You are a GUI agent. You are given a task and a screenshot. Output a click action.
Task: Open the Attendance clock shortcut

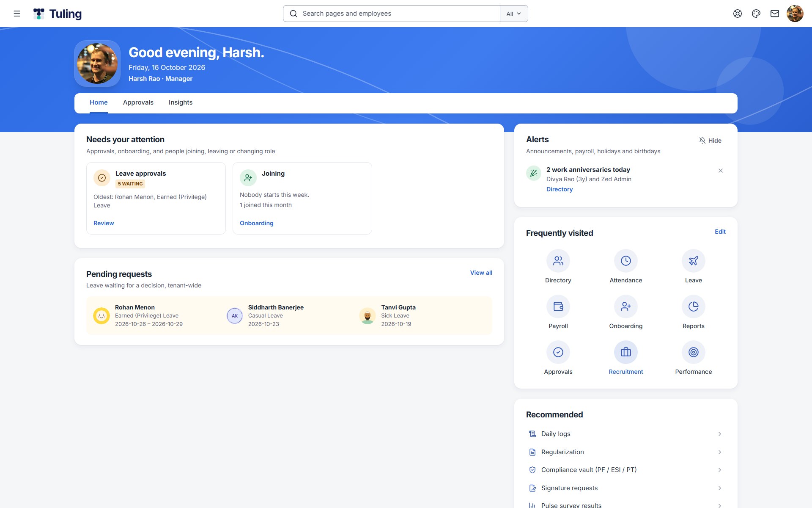click(626, 261)
